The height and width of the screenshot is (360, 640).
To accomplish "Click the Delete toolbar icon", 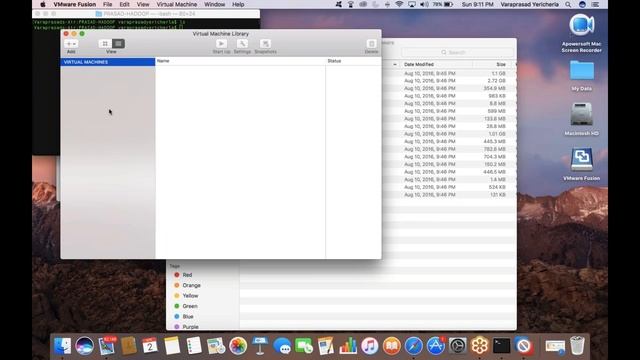I will coord(371,44).
